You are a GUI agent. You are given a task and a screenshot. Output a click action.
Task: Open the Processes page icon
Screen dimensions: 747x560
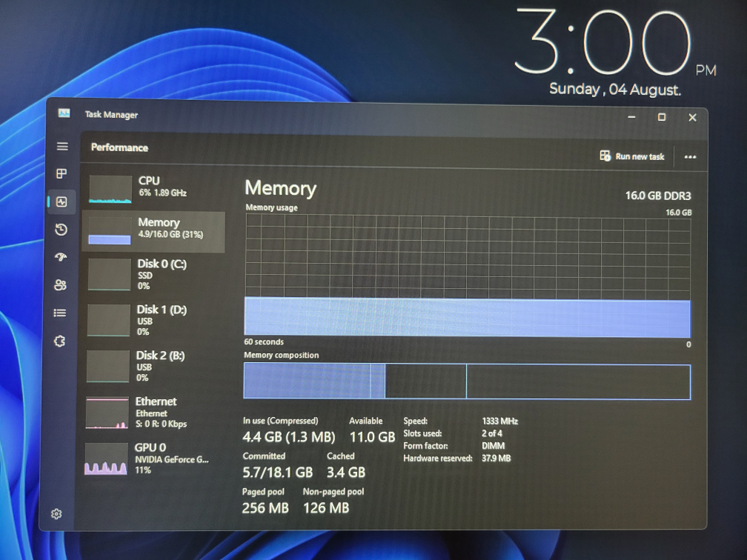62,174
